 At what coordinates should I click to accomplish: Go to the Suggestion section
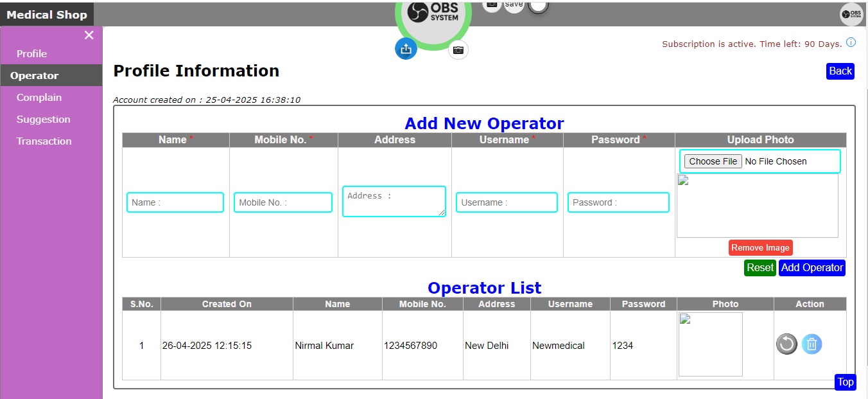click(44, 120)
